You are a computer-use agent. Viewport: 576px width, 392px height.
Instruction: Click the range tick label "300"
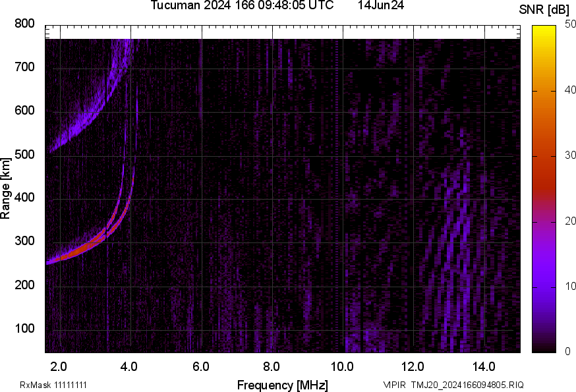(24, 241)
